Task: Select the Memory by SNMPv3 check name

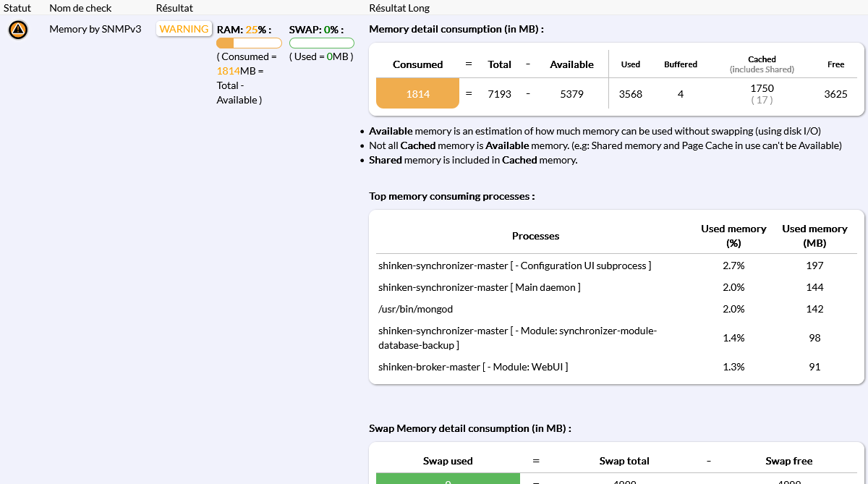Action: point(95,29)
